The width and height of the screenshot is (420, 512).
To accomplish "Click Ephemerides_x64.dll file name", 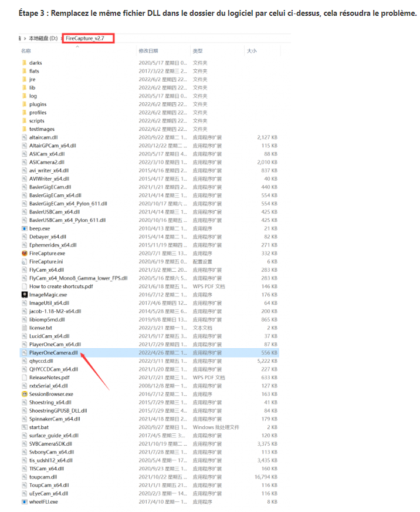I will click(x=53, y=245).
